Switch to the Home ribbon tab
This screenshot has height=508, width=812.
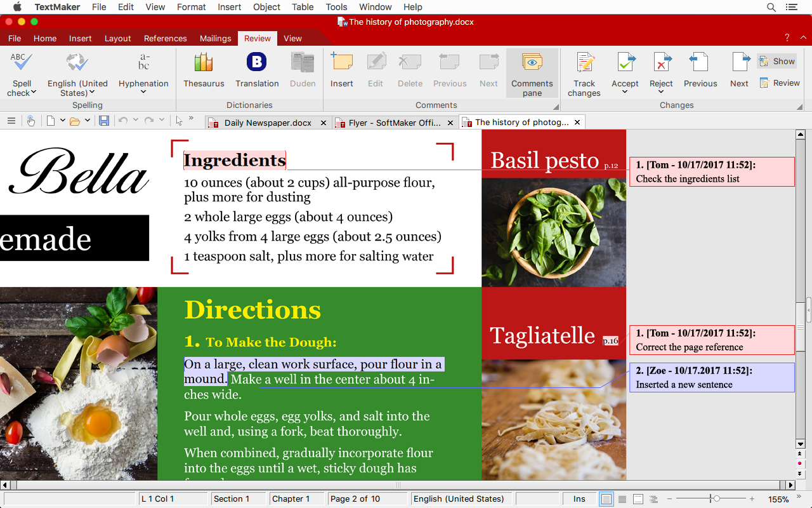[x=45, y=38]
